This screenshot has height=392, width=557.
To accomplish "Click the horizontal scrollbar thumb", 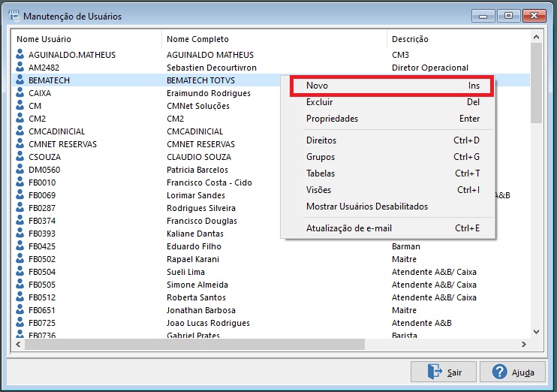I will tap(194, 345).
